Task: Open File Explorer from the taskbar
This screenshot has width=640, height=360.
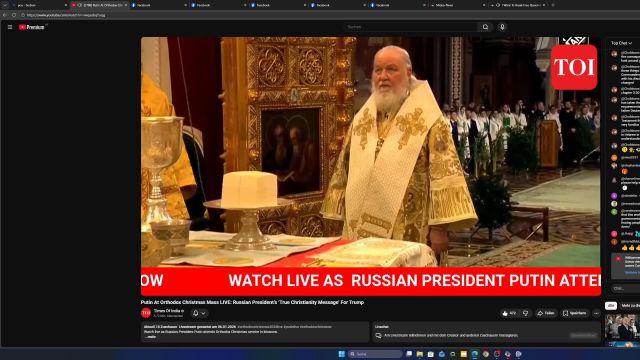Action: (420, 354)
